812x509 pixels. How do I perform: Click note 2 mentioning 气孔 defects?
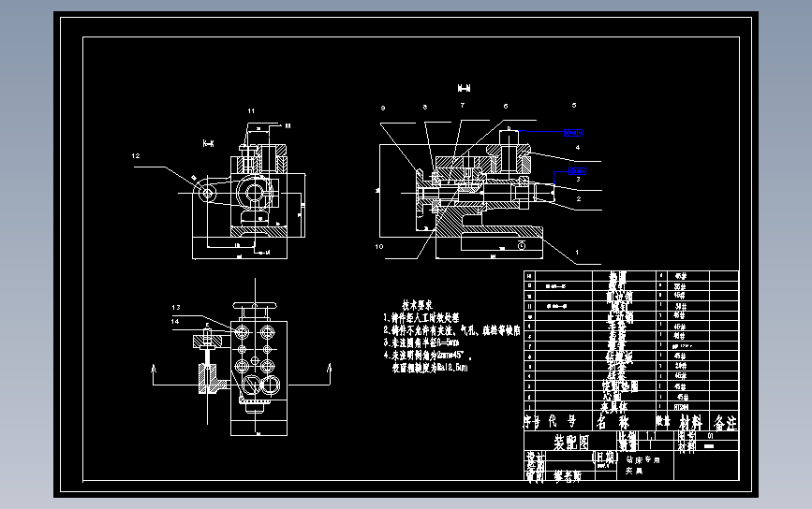451,330
